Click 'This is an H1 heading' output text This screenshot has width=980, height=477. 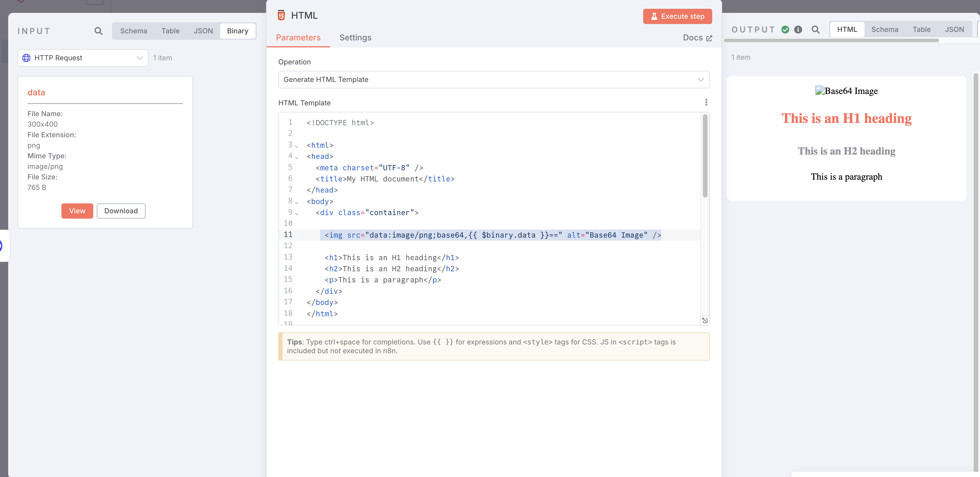pos(846,119)
